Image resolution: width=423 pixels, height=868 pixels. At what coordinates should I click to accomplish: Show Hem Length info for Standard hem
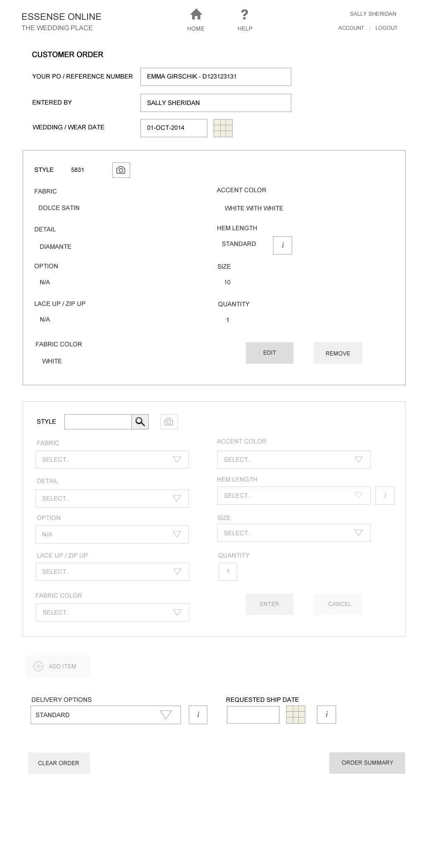(282, 246)
